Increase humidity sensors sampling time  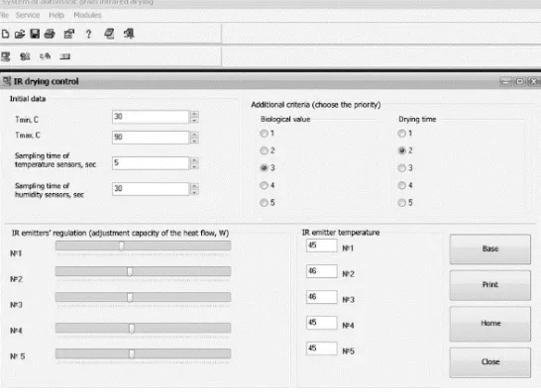[194, 186]
